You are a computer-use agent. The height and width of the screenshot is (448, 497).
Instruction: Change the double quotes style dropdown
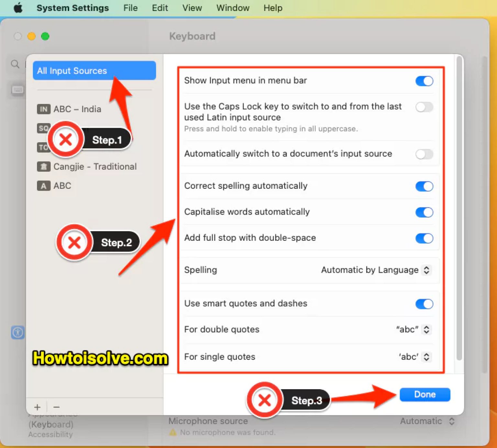(427, 329)
